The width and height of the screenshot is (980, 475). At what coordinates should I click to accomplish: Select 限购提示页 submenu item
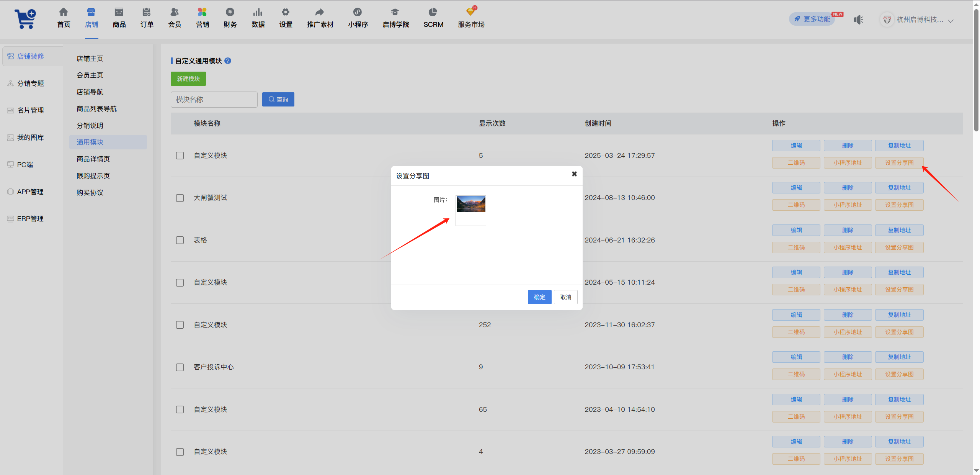93,176
